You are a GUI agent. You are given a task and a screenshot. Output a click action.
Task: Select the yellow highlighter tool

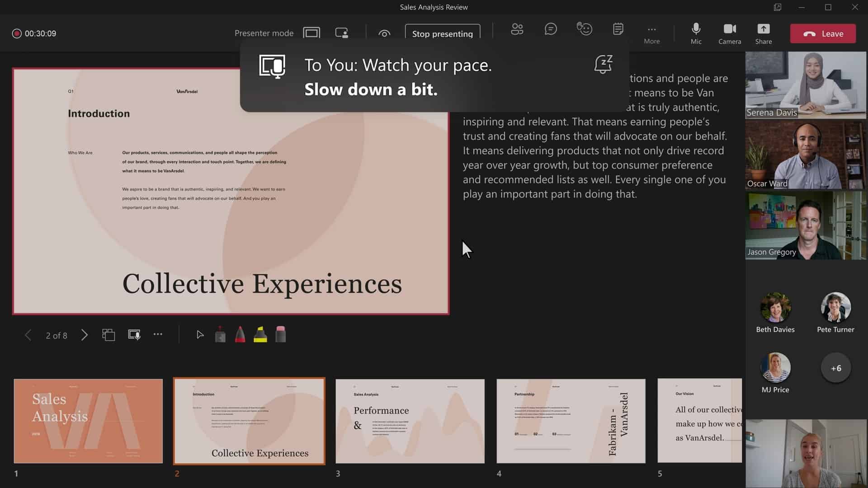coord(260,334)
